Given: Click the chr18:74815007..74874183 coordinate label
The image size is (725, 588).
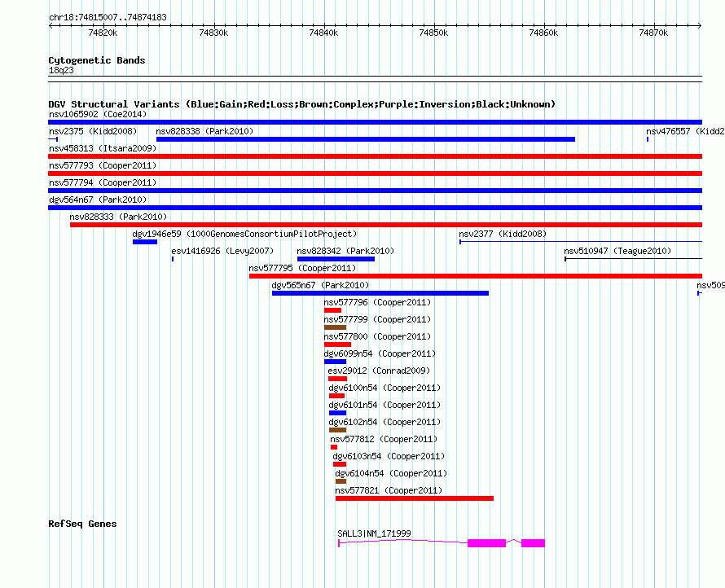Looking at the screenshot, I should pyautogui.click(x=108, y=17).
